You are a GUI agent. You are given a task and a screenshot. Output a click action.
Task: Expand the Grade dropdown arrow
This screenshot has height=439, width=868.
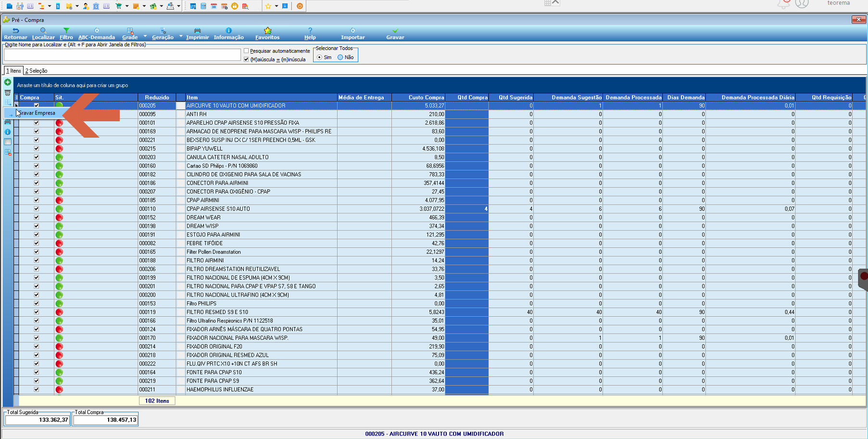tap(145, 36)
